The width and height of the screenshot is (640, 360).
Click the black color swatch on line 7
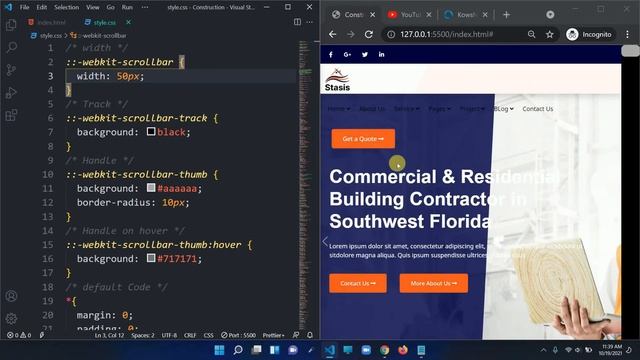coord(151,131)
